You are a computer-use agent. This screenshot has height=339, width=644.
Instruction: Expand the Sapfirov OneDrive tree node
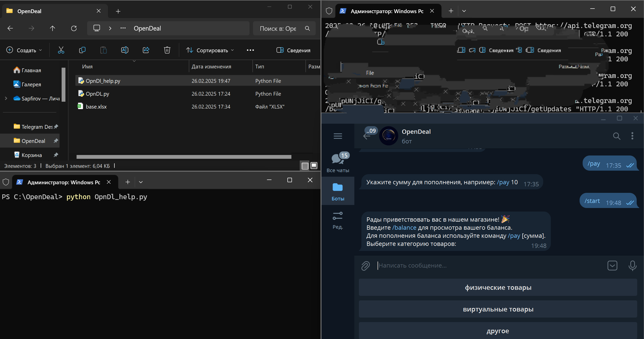[6, 98]
